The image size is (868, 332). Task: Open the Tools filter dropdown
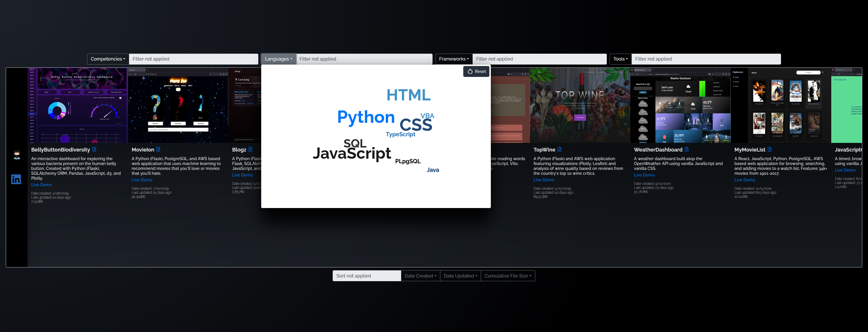pos(620,59)
